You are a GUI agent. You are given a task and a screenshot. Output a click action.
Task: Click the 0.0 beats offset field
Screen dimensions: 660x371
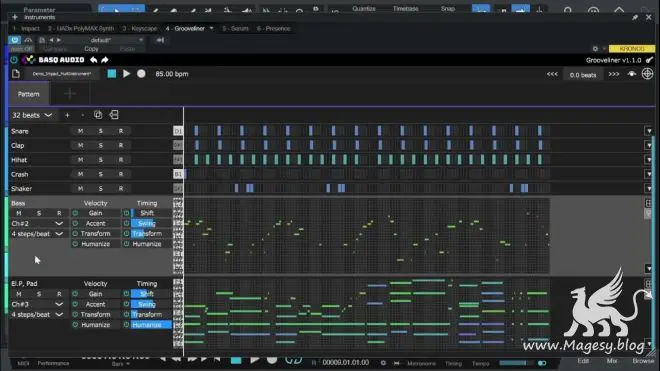tap(583, 75)
